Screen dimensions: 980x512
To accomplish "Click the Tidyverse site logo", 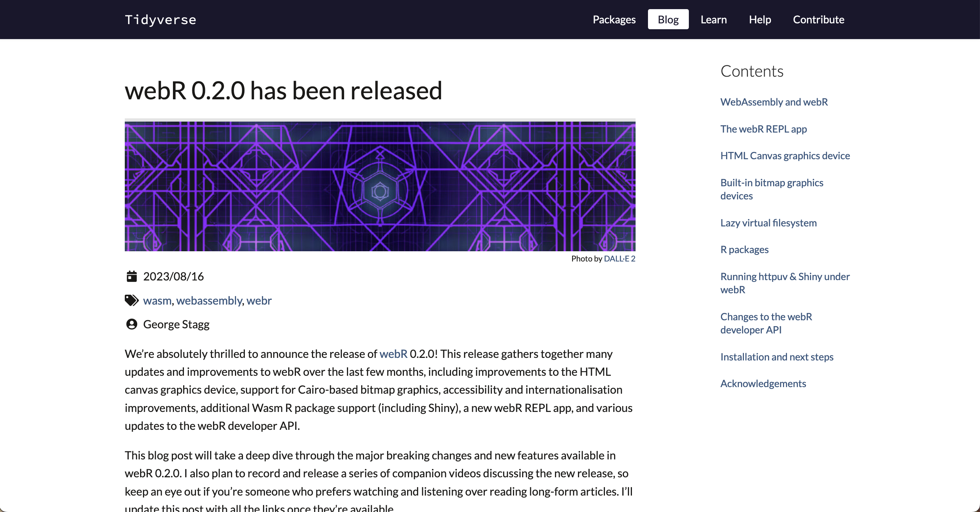I will (x=161, y=20).
